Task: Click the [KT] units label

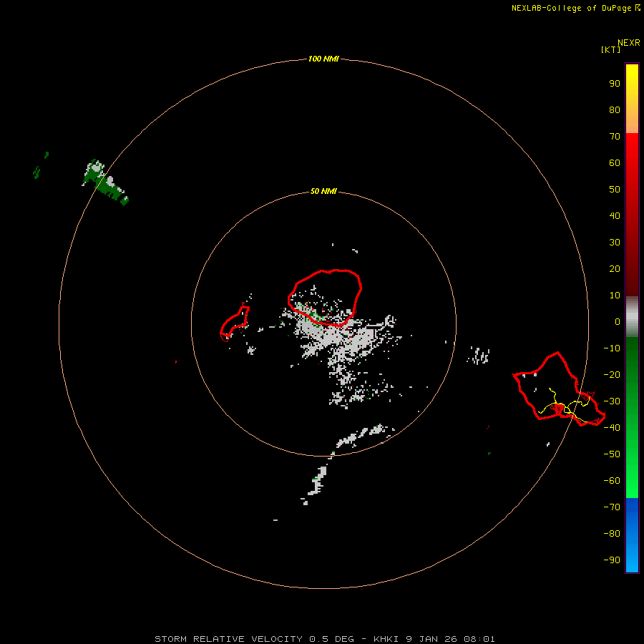Action: click(610, 49)
